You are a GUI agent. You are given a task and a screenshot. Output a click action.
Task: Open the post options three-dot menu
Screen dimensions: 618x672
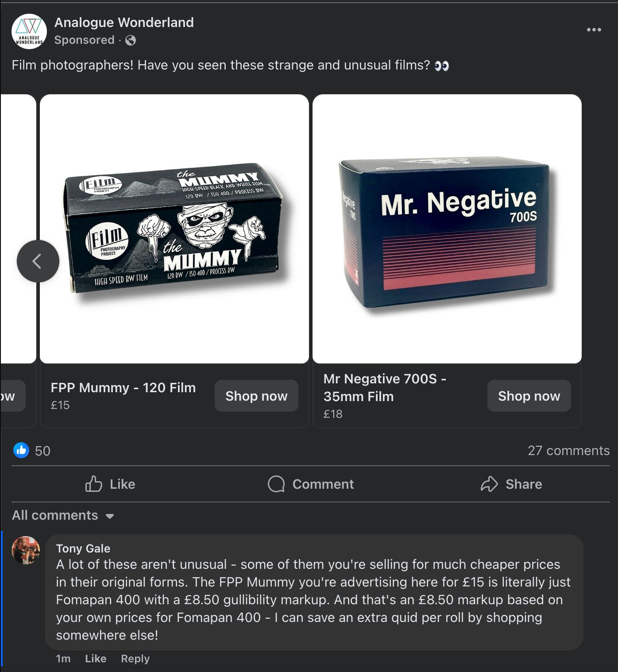(594, 30)
